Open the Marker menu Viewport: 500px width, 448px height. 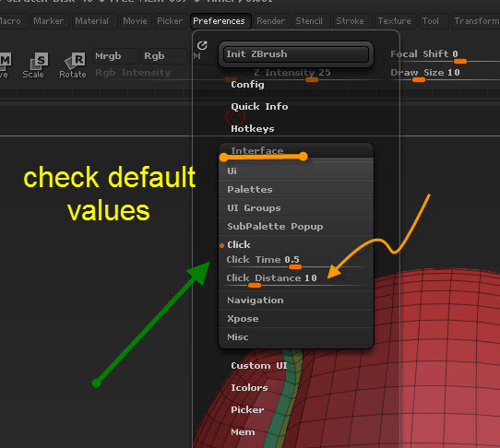[x=49, y=21]
